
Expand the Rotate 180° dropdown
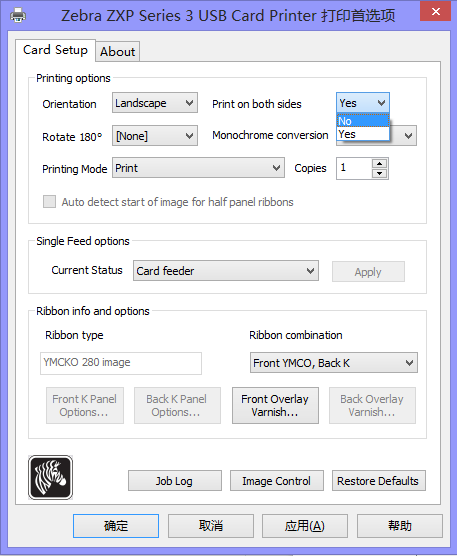[155, 135]
